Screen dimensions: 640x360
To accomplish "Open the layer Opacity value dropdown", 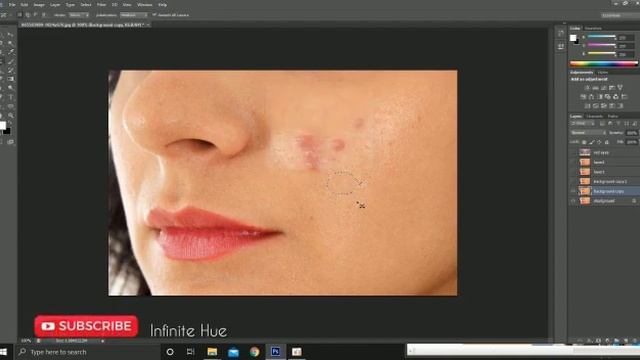I will [x=631, y=133].
